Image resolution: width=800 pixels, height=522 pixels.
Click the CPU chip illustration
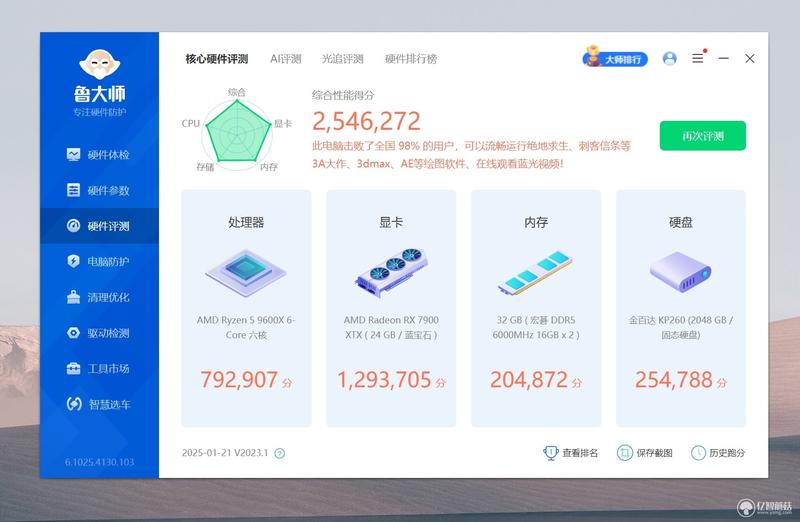tap(246, 272)
